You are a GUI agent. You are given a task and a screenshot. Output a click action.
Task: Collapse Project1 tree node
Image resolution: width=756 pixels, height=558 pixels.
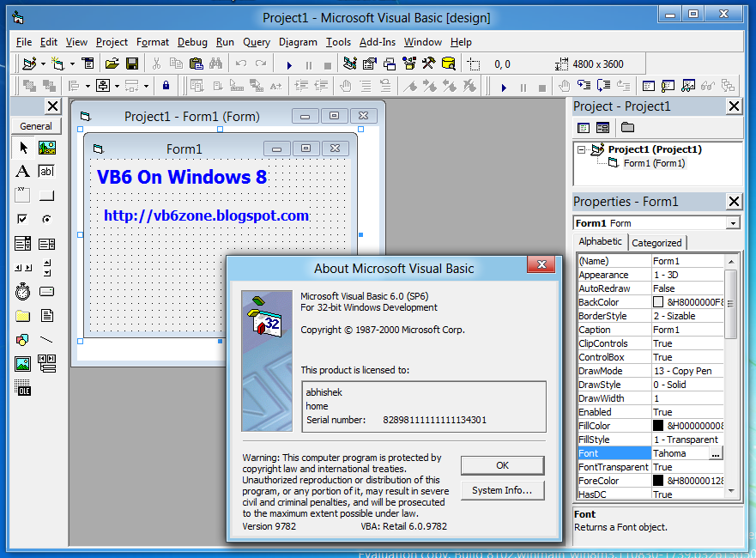582,149
